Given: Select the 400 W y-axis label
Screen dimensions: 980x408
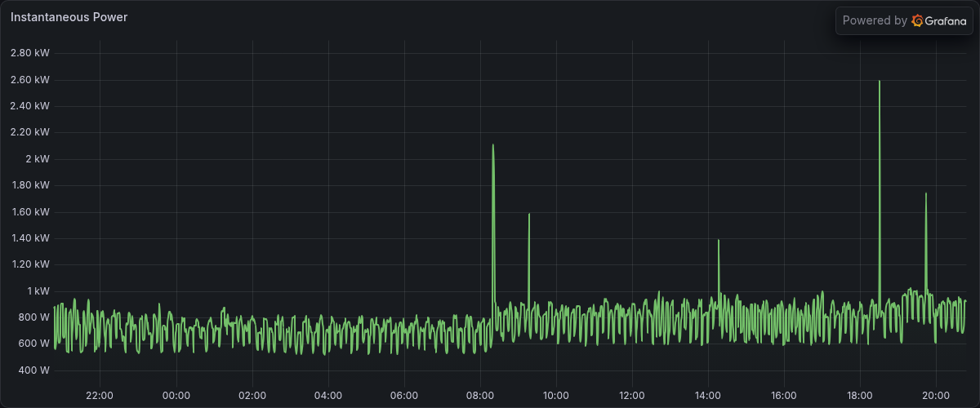Looking at the screenshot, I should pyautogui.click(x=34, y=370).
